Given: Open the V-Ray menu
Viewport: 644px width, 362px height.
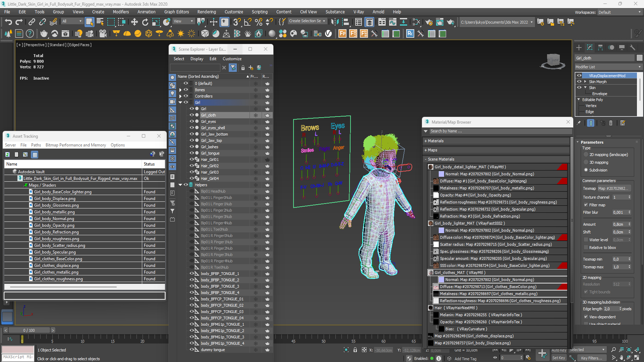Looking at the screenshot, I should (x=359, y=12).
